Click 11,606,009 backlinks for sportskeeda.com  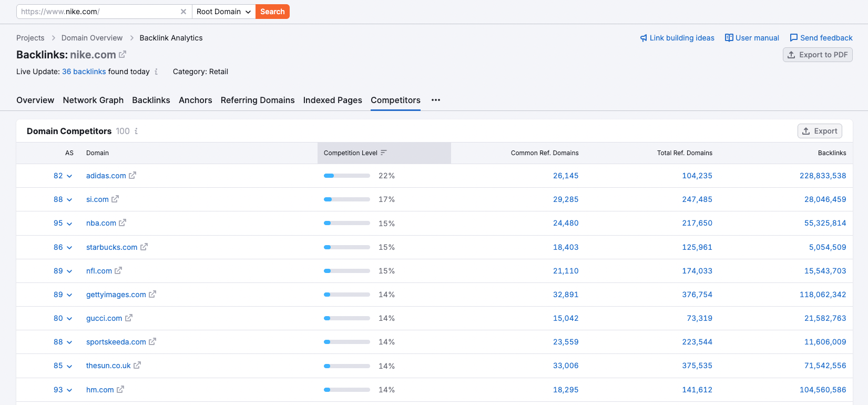(x=825, y=342)
